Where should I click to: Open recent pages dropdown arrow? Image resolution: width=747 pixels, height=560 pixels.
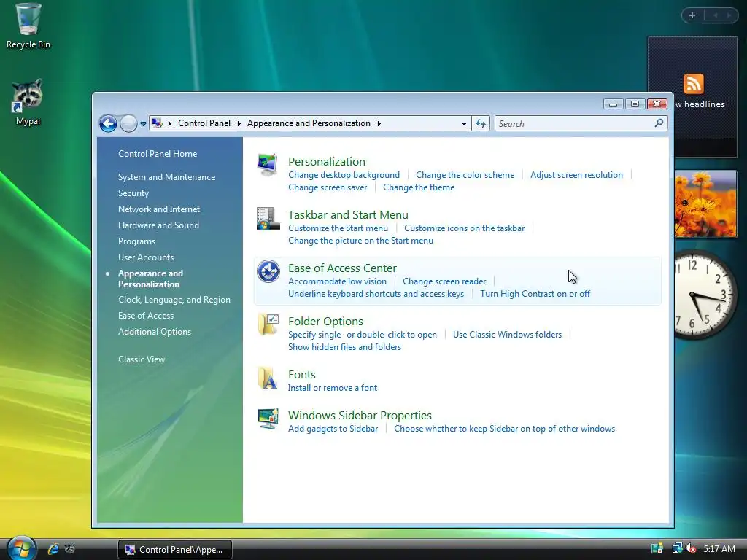(143, 124)
